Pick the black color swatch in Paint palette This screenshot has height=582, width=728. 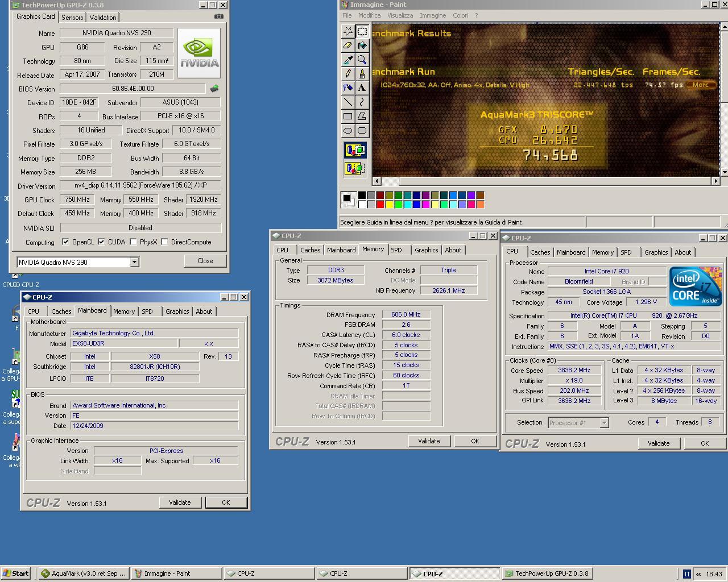pos(362,196)
